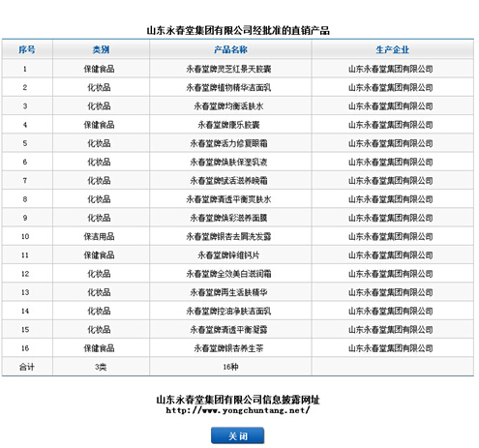Click serial number 13 in 序号 column
Screen dimensions: 479x448
[x=25, y=292]
